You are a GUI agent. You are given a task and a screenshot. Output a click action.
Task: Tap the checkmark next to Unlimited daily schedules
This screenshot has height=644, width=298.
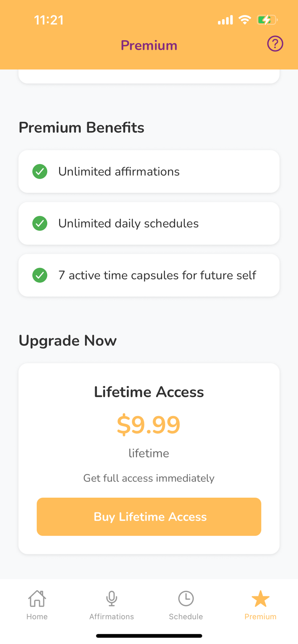click(x=40, y=223)
